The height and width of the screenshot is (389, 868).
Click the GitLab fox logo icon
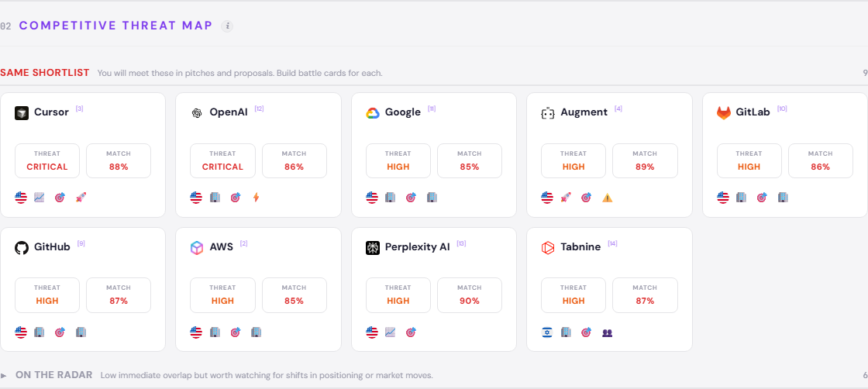[x=723, y=113]
